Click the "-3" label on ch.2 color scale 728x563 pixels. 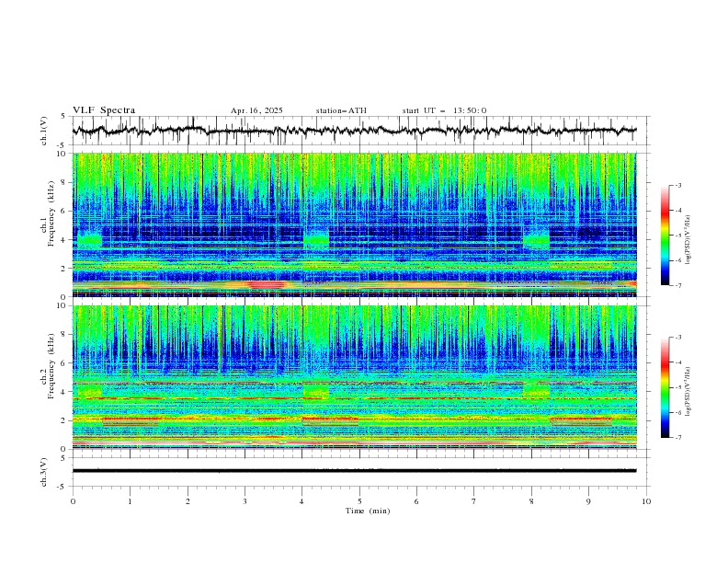677,338
